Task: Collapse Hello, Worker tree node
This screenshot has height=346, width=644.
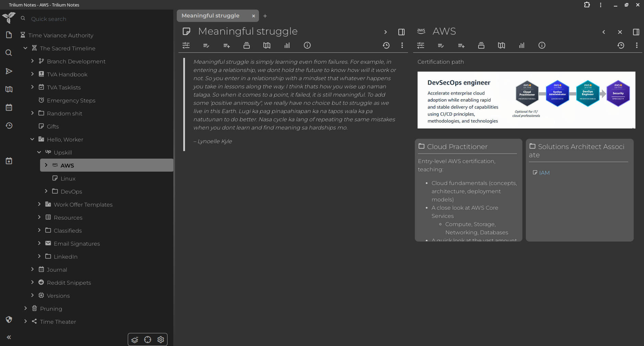Action: (x=32, y=139)
